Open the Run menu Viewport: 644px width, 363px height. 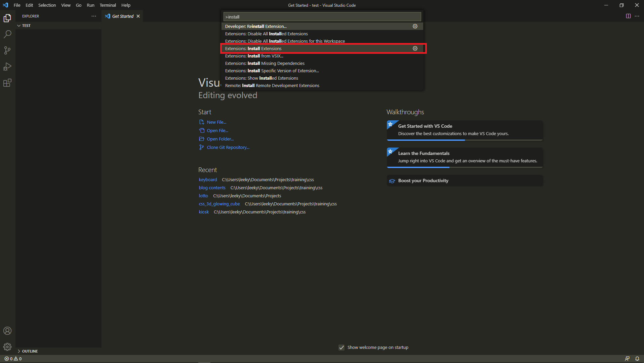click(90, 5)
